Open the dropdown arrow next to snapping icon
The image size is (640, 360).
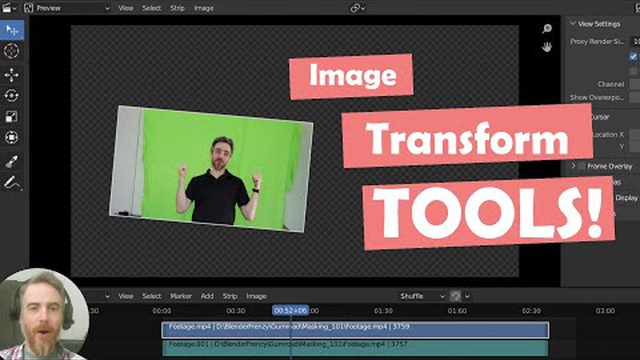point(467,296)
